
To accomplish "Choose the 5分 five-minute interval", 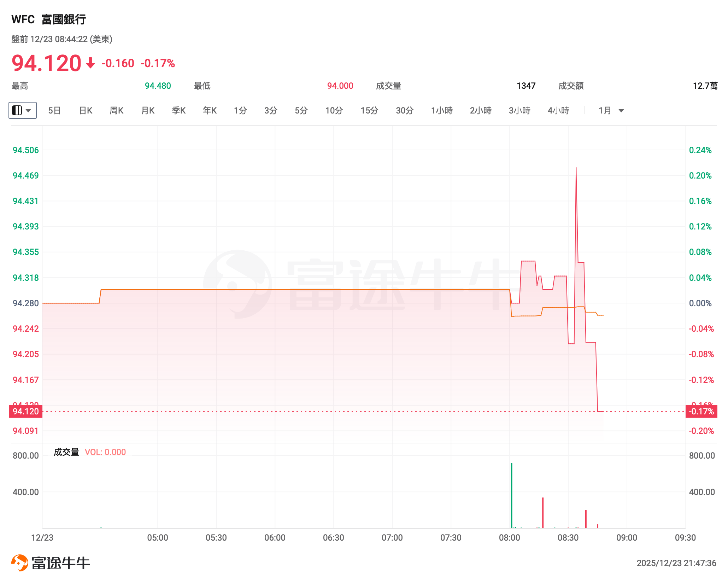I will point(301,111).
